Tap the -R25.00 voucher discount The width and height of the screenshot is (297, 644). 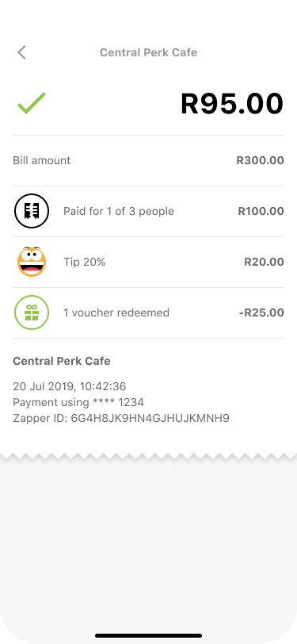click(261, 313)
